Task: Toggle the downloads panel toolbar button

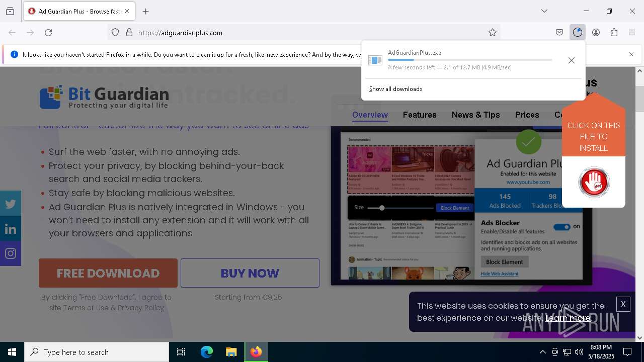Action: [x=578, y=33]
